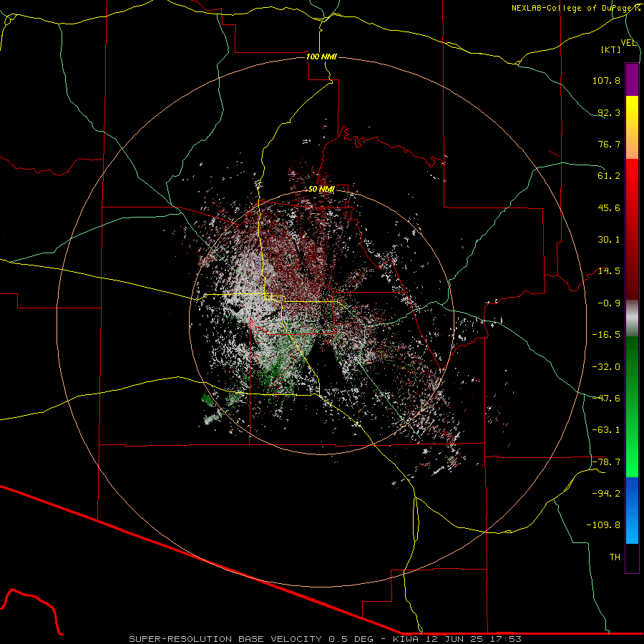
Task: Click the 14.5 velocity scale value
Action: [609, 271]
